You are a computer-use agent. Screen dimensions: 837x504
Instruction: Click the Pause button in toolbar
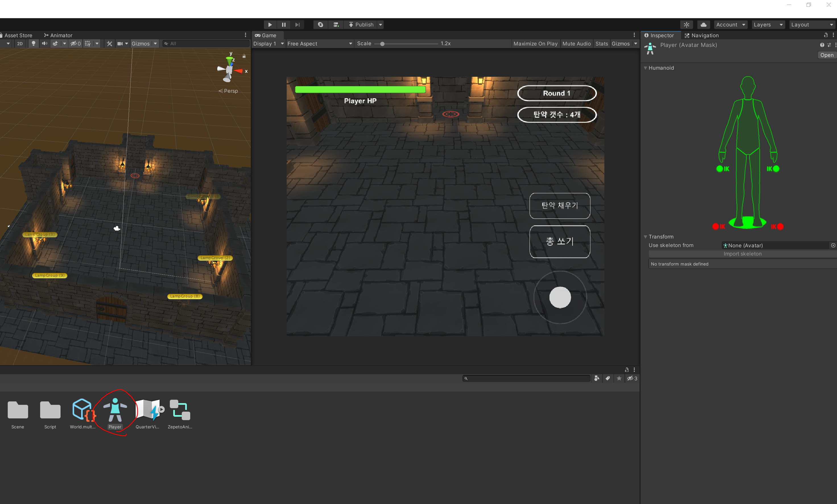(x=284, y=24)
